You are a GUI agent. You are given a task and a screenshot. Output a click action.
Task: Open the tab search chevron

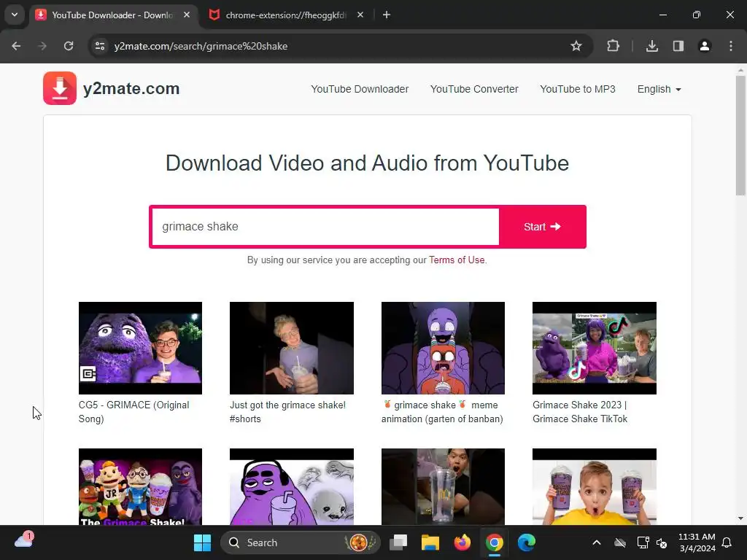click(15, 15)
